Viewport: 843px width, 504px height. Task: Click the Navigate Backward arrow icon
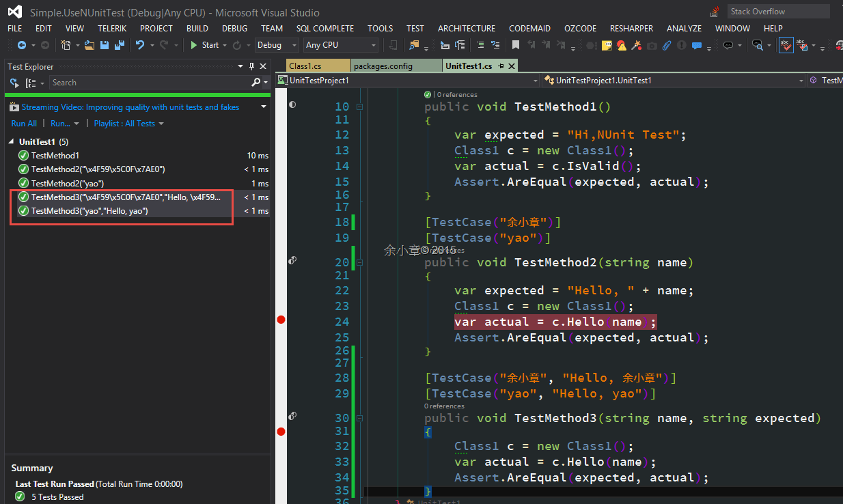point(22,45)
